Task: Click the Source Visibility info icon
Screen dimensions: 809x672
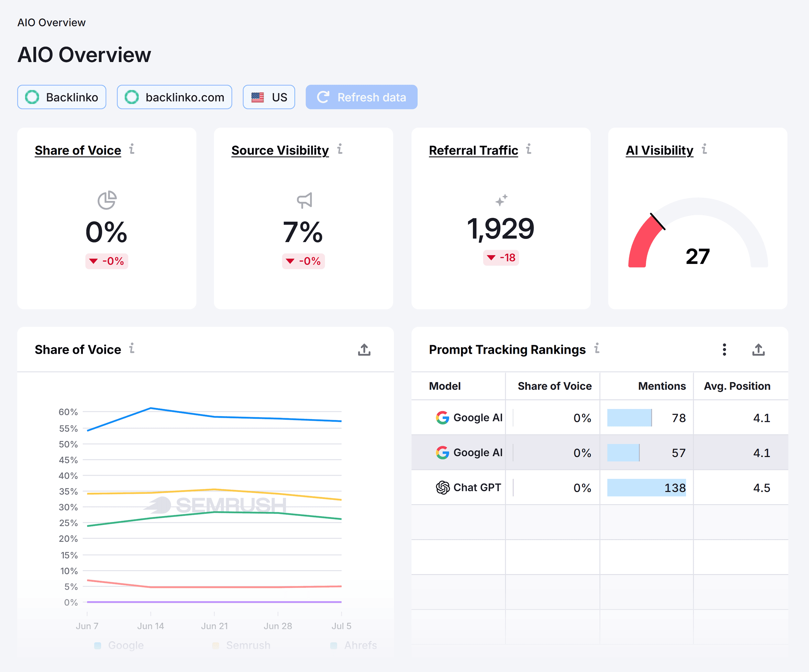Action: coord(340,149)
